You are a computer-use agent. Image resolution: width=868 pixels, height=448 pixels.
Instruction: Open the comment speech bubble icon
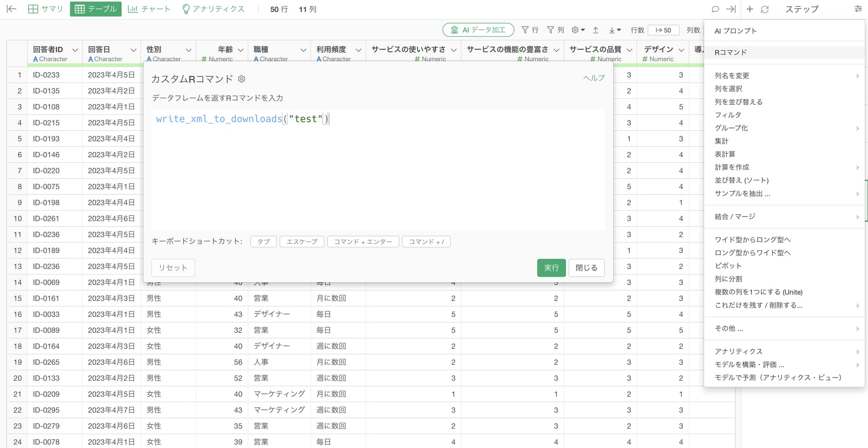(x=715, y=9)
